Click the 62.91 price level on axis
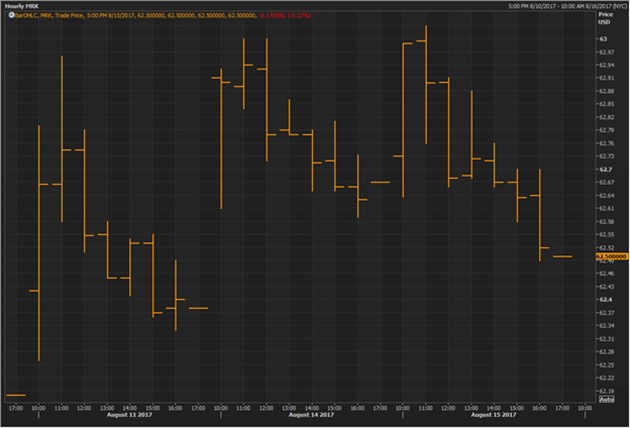 tap(606, 78)
